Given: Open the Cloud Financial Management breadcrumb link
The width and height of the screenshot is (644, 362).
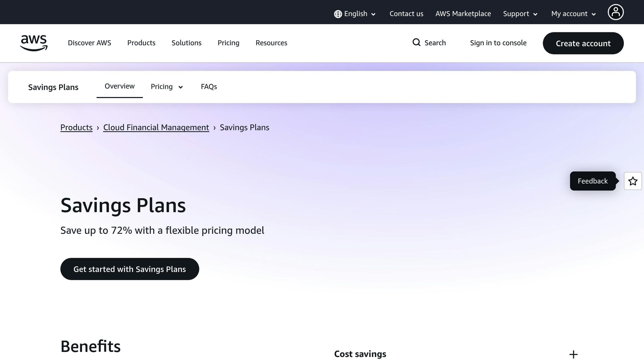Looking at the screenshot, I should click(x=156, y=127).
